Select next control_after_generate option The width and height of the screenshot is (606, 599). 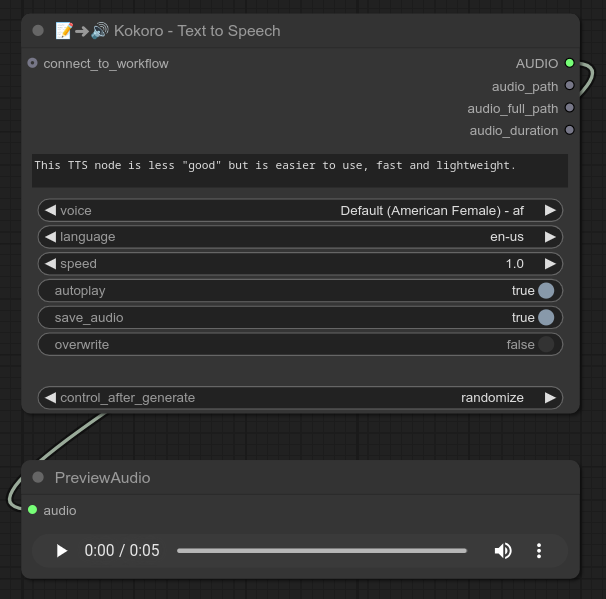[x=550, y=398]
